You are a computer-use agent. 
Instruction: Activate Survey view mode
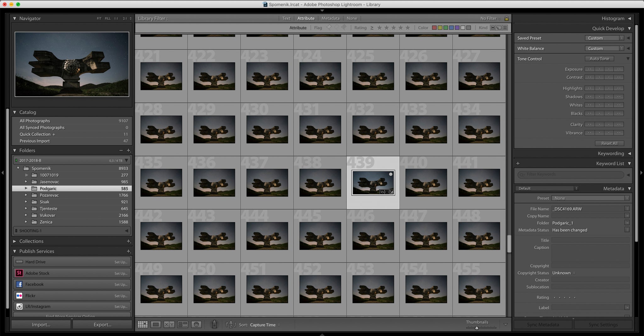coord(182,324)
